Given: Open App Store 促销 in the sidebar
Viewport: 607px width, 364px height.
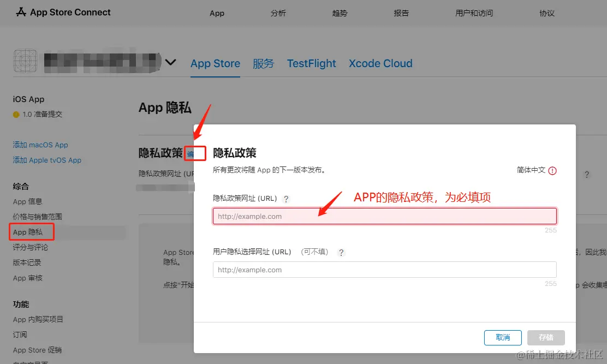Looking at the screenshot, I should pos(37,350).
